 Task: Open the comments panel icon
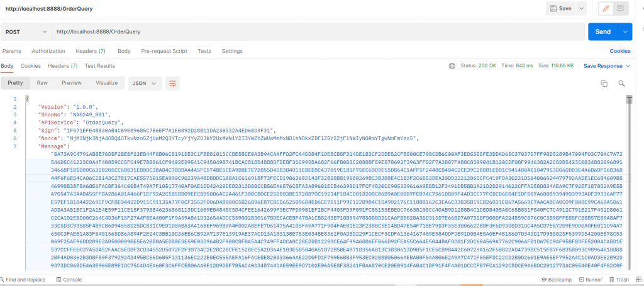tap(620, 8)
